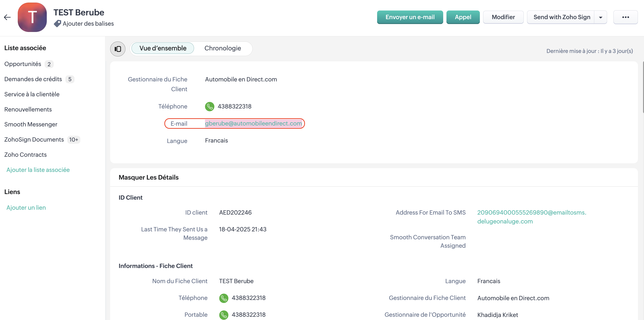This screenshot has width=644, height=320.
Task: Click the Email To SMS address link
Action: pos(531,212)
